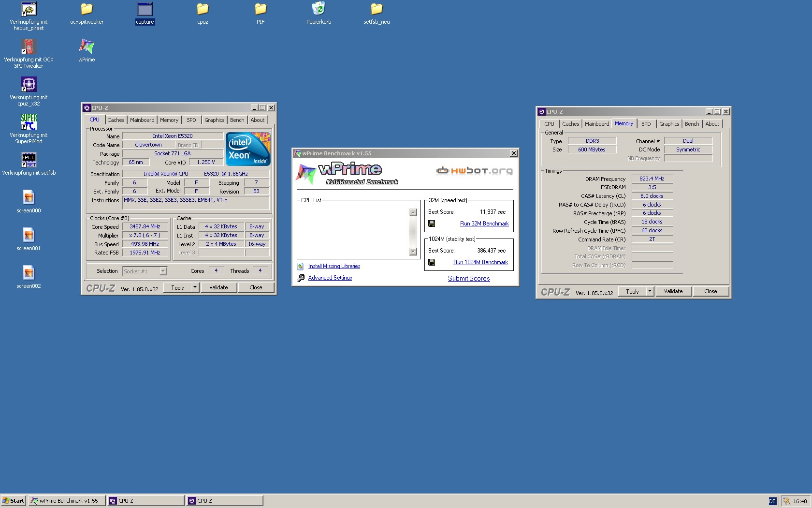Switch to CPU tab in right CPU-Z
812x508 pixels.
click(x=550, y=124)
